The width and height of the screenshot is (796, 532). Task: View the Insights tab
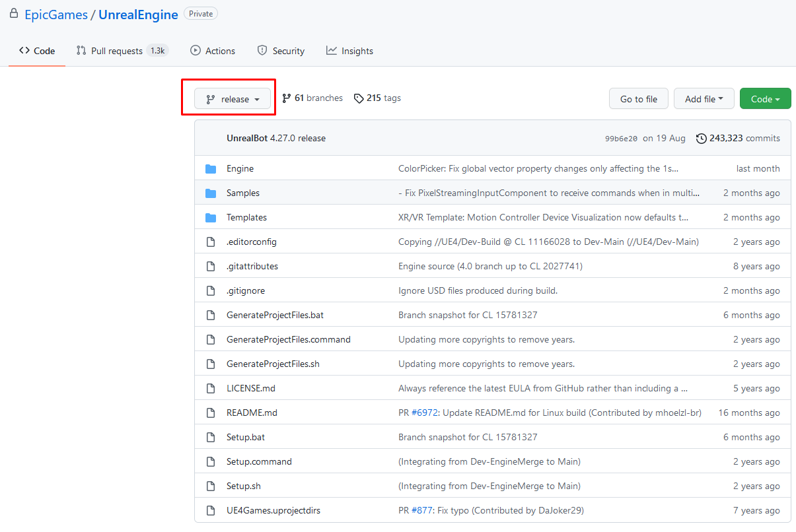click(349, 51)
